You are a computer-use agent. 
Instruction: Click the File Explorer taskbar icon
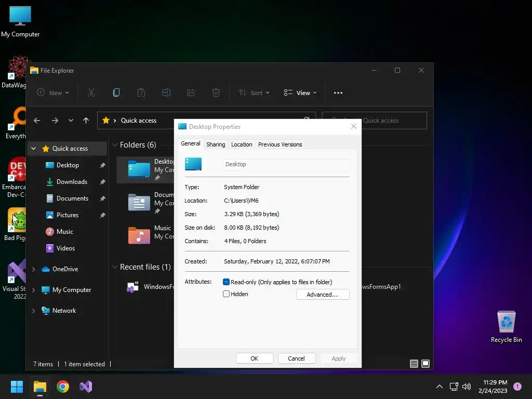pos(39,387)
